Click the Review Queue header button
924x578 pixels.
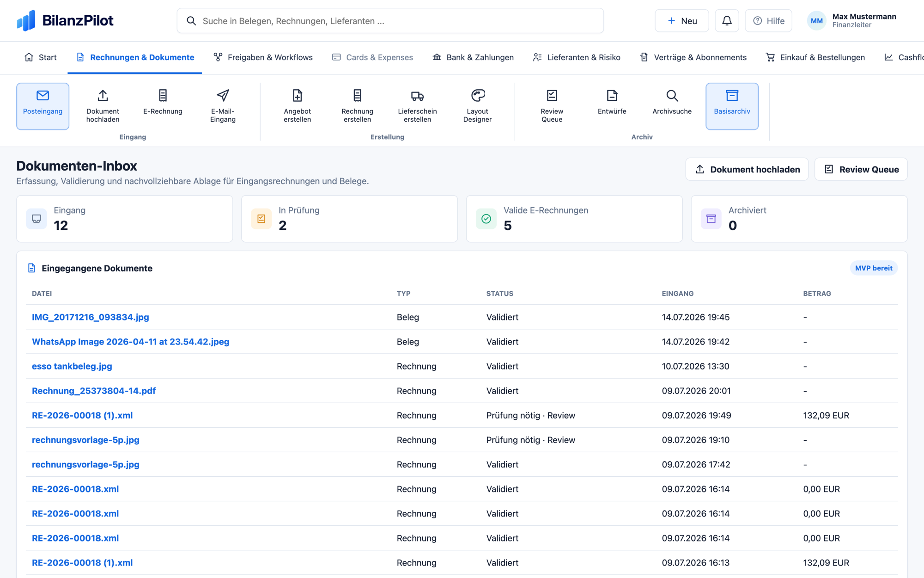click(x=861, y=169)
